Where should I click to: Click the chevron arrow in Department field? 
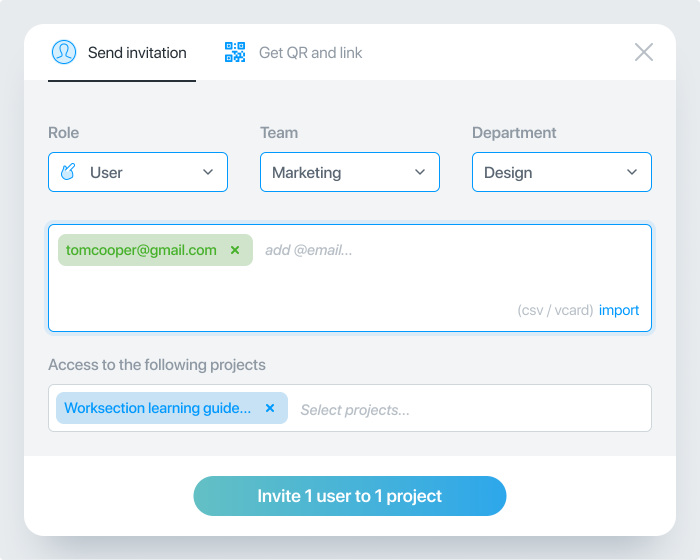click(632, 172)
